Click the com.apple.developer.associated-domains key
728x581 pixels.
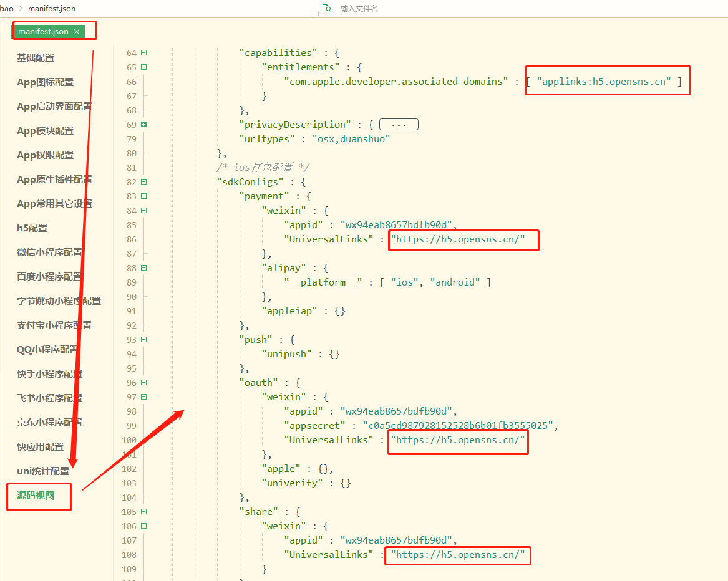pos(396,82)
